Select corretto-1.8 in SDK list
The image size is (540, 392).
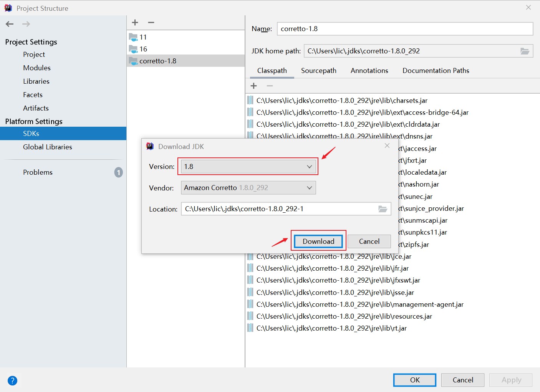[x=186, y=61]
